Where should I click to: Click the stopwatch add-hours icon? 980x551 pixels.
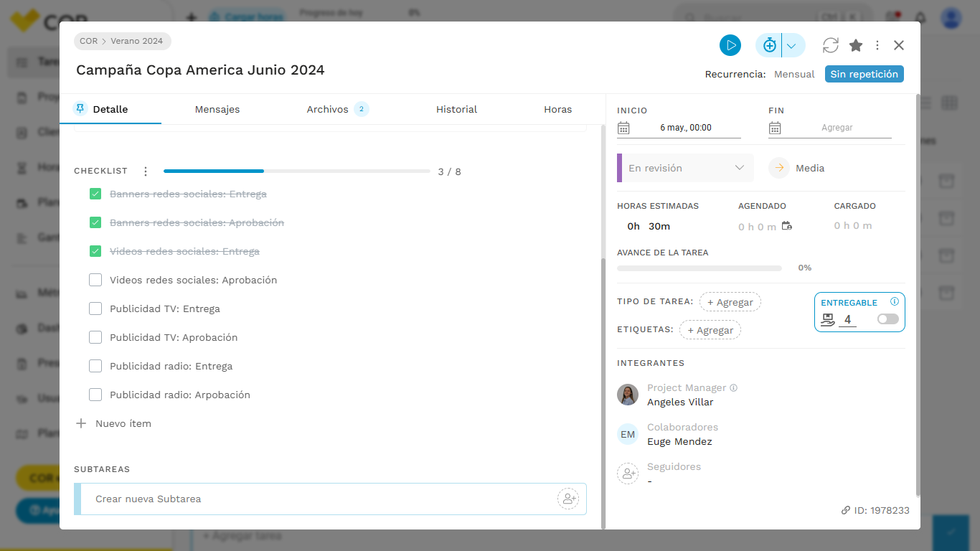(769, 45)
